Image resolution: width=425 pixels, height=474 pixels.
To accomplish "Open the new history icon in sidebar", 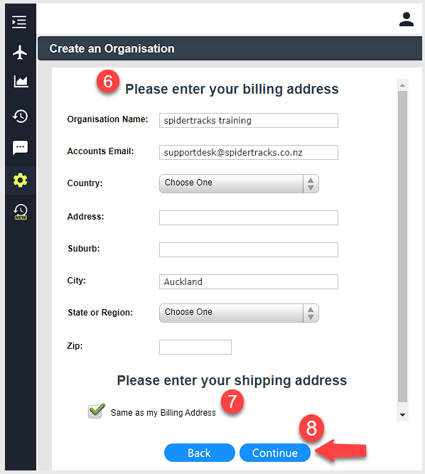I will click(20, 212).
